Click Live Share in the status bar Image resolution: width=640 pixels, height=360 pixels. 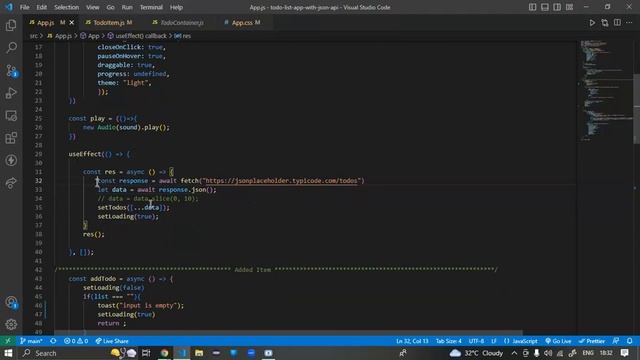(112, 341)
